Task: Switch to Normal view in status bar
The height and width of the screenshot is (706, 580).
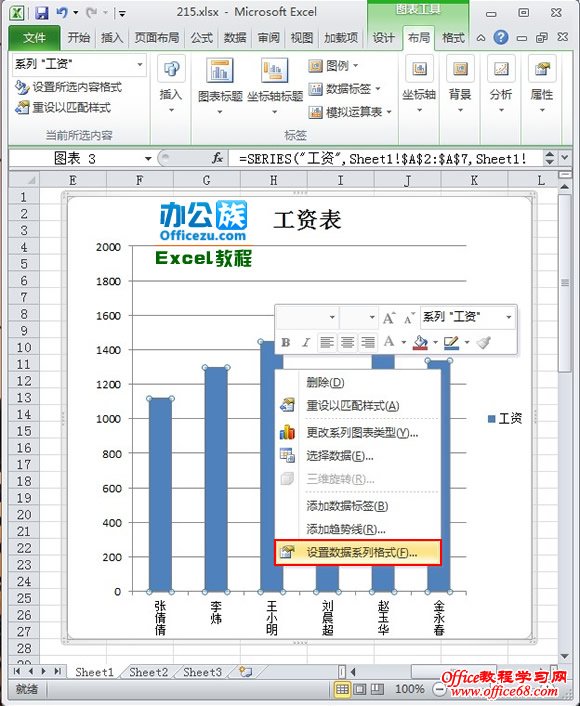Action: (x=342, y=689)
